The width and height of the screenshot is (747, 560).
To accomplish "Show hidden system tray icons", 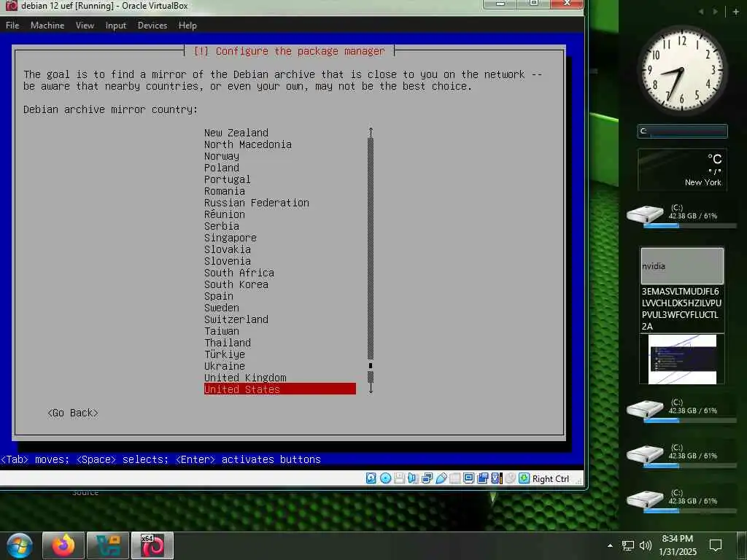I will [610, 545].
